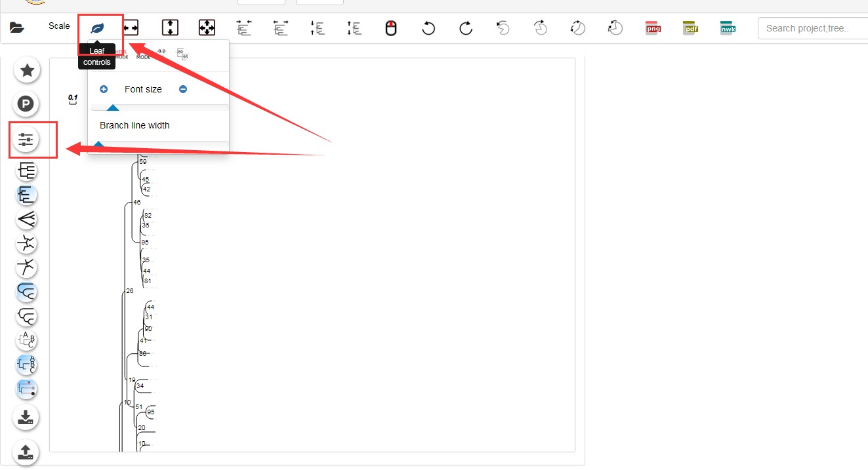Click the upload tray sidebar button
Screen dimensions: 868x470
[26, 452]
